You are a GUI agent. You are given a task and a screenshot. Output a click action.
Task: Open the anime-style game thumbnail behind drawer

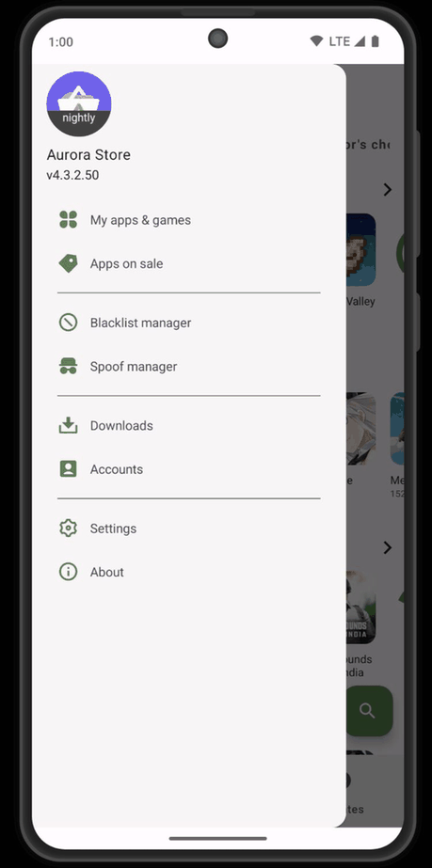[x=361, y=429]
